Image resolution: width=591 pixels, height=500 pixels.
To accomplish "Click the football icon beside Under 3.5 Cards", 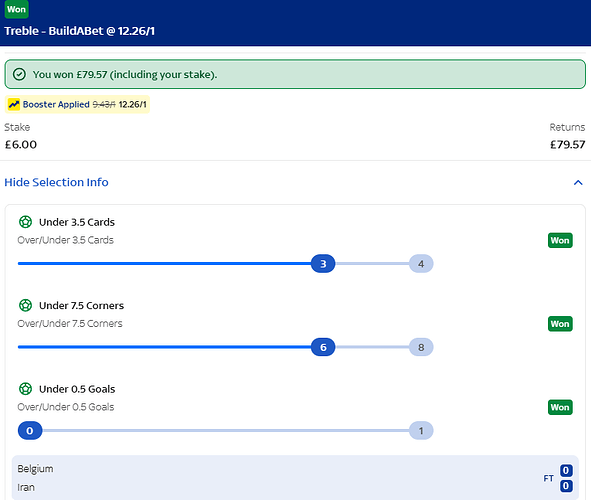I will pos(25,222).
